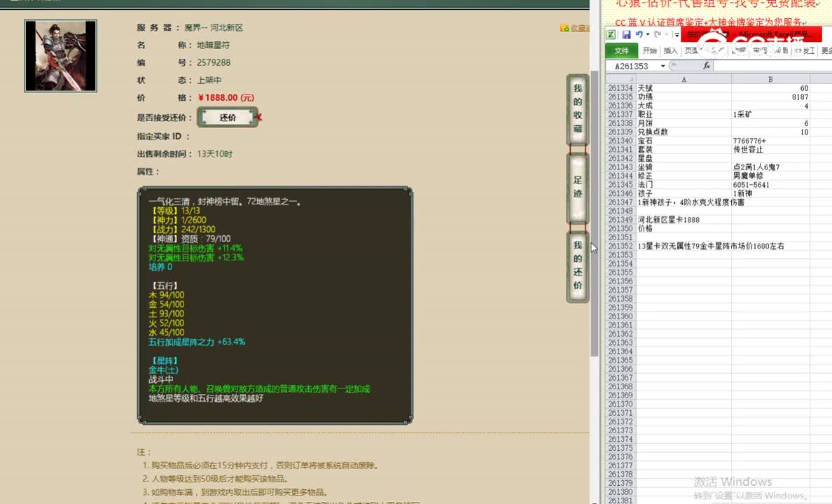Screen dimensions: 832x504
Task: Save the Excel workbook
Action: point(626,34)
